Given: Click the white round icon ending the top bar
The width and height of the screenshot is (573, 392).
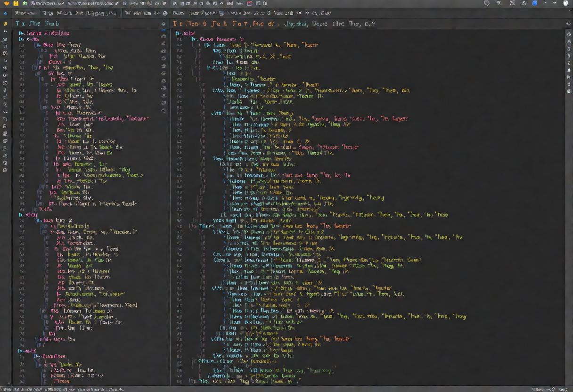Looking at the screenshot, I should coord(566,3).
